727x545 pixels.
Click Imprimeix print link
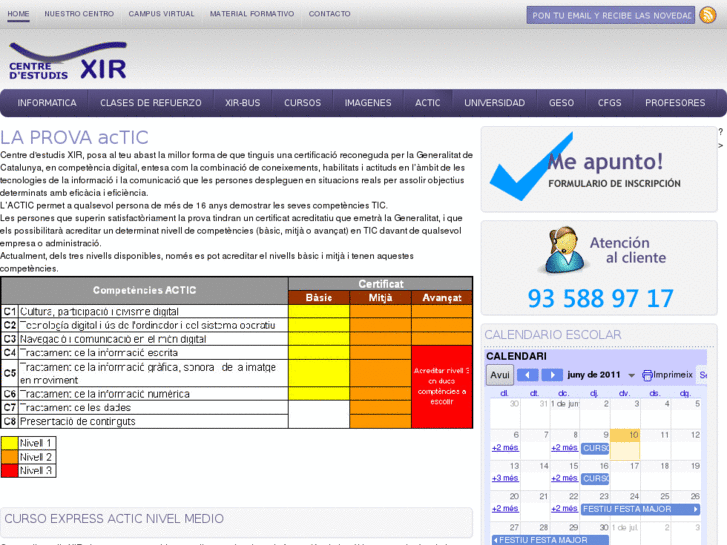673,375
